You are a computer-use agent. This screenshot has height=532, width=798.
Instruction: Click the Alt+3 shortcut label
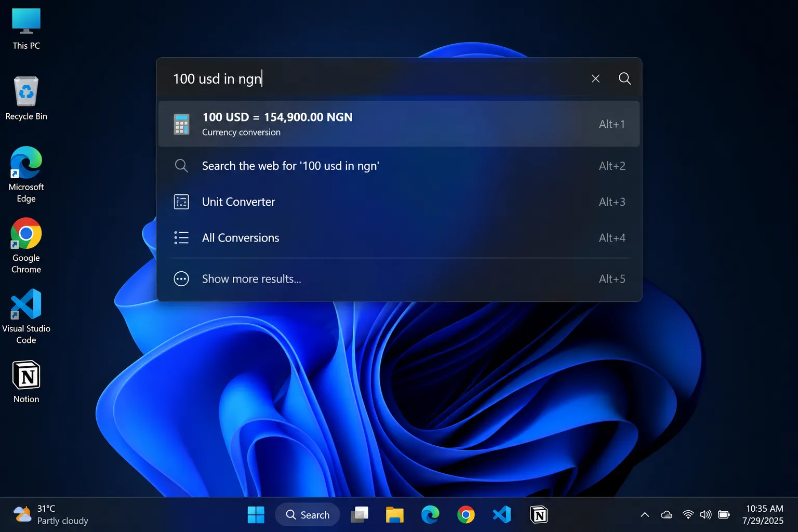click(612, 202)
